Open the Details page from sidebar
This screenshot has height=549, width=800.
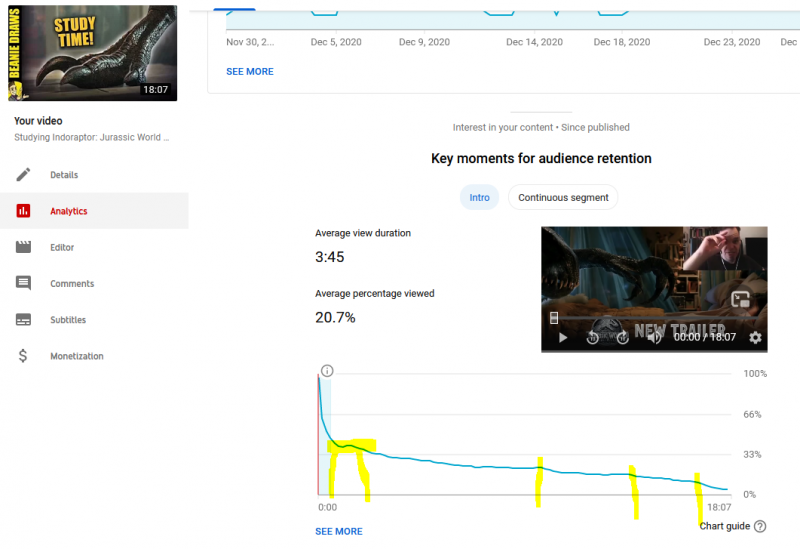[x=64, y=175]
